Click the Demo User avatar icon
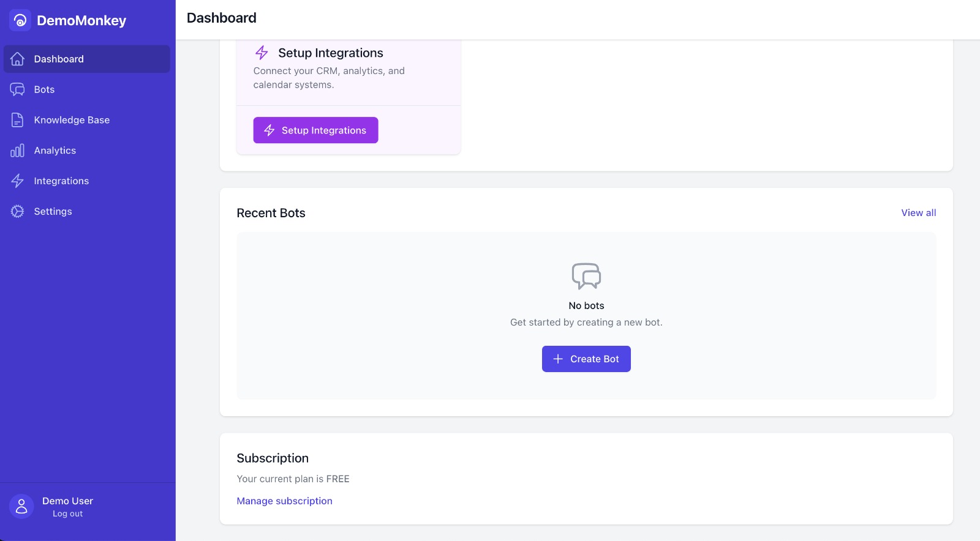980x541 pixels. point(21,507)
